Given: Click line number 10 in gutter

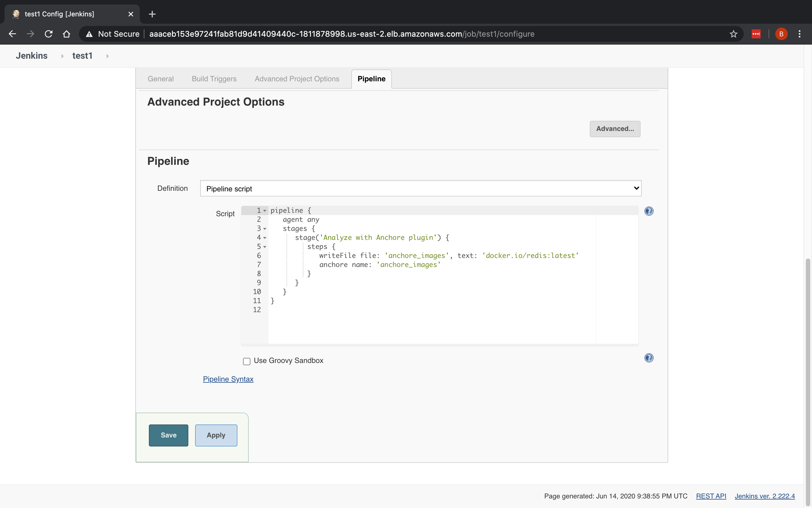Looking at the screenshot, I should (257, 292).
